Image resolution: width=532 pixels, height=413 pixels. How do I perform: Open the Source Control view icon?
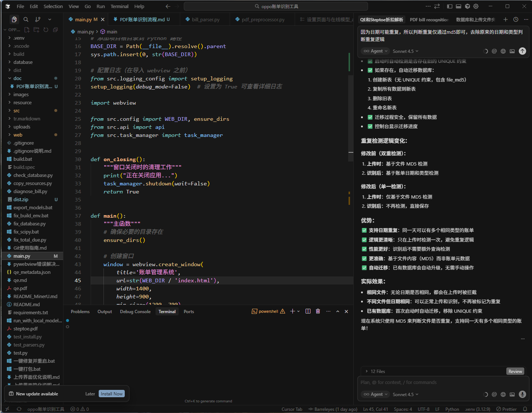(38, 19)
